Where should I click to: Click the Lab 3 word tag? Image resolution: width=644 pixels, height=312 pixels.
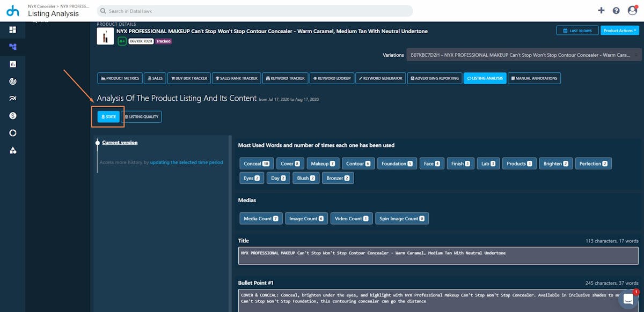488,164
